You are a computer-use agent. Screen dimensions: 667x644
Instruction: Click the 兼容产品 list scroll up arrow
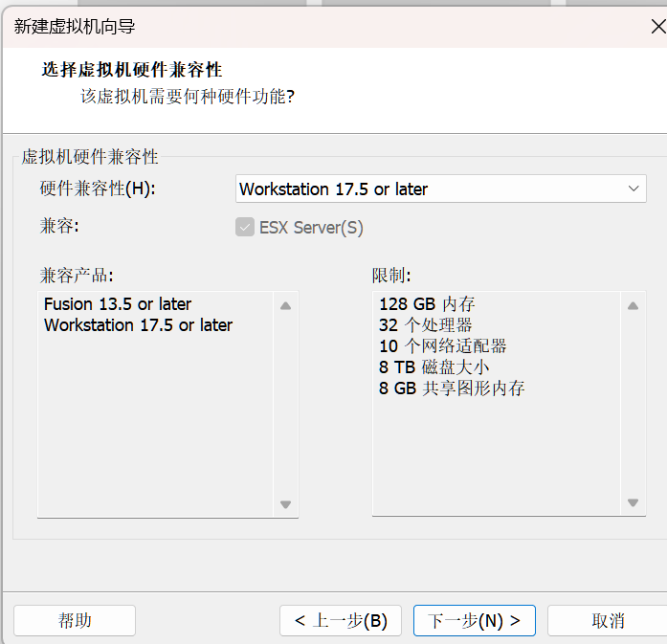285,305
